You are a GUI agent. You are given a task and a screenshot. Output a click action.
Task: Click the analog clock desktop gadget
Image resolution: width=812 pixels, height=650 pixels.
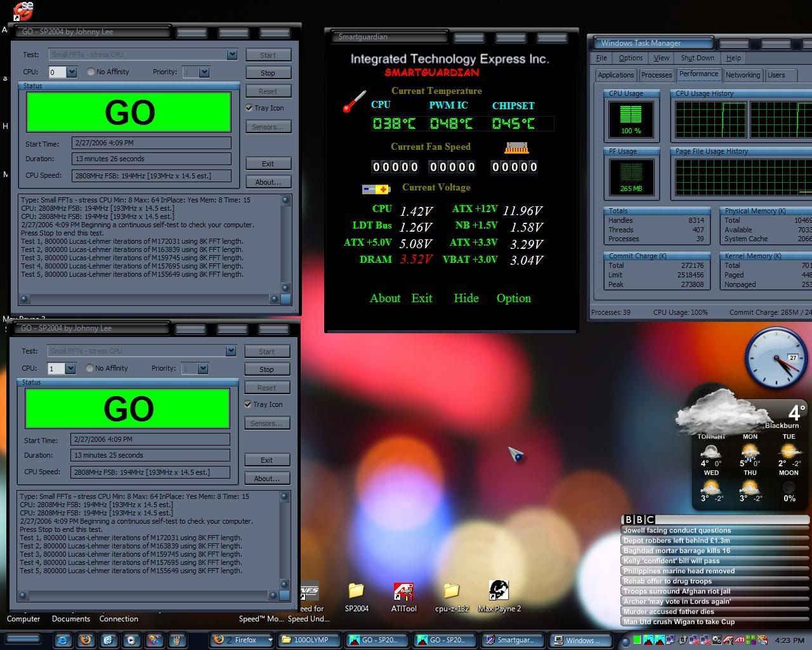click(x=775, y=357)
